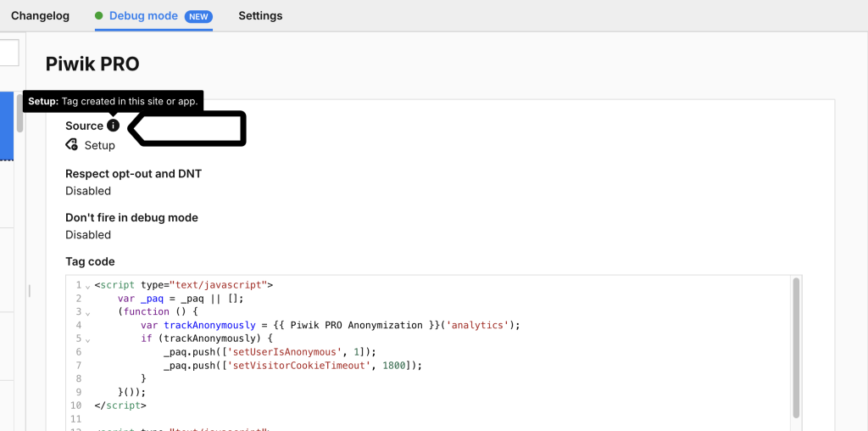Click the Setup tag icon
Viewport: 868px width, 431px height.
coord(71,145)
